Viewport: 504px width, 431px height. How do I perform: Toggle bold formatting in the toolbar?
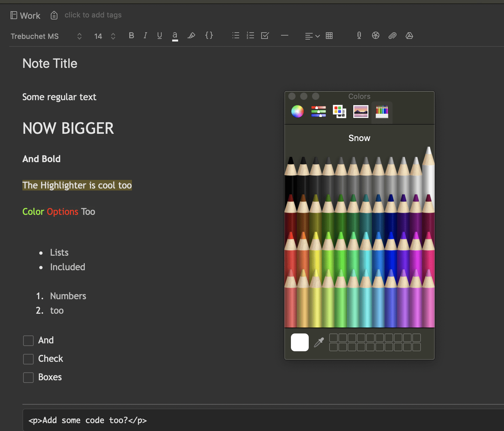point(131,36)
